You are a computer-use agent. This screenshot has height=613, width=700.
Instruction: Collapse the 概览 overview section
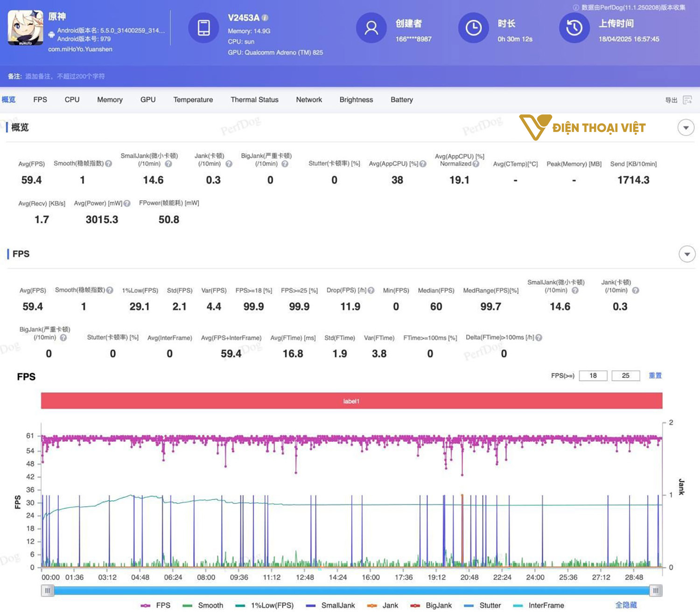[x=685, y=127]
